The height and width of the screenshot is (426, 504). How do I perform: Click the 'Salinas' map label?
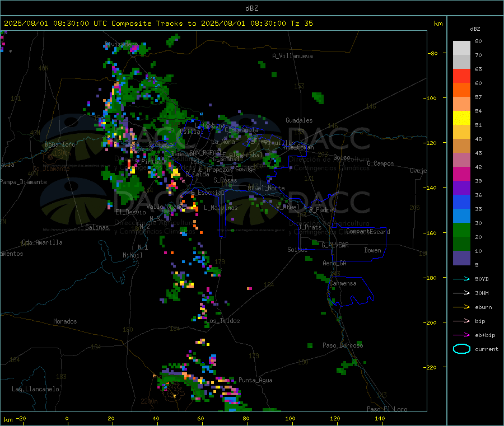pyautogui.click(x=97, y=227)
